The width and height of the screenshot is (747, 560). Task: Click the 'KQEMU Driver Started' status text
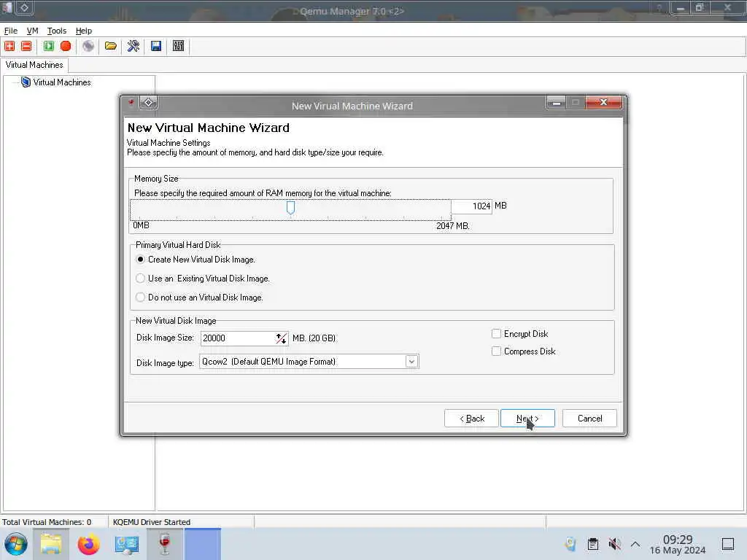click(152, 522)
